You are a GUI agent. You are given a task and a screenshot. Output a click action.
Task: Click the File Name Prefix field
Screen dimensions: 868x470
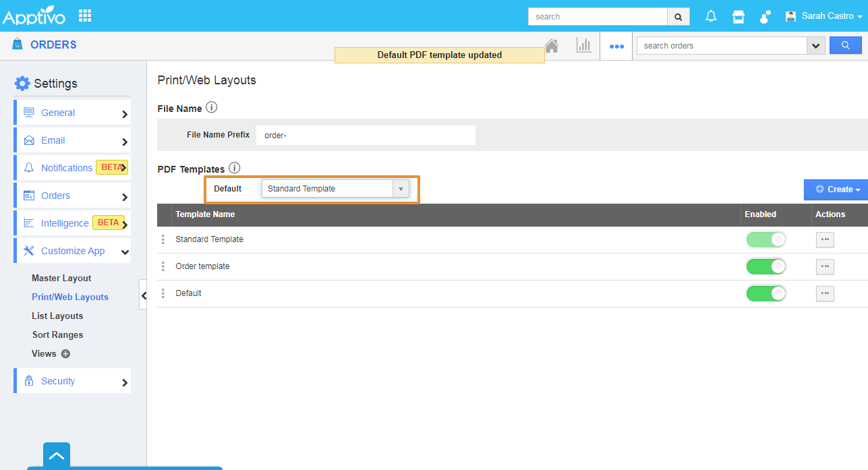(x=366, y=135)
